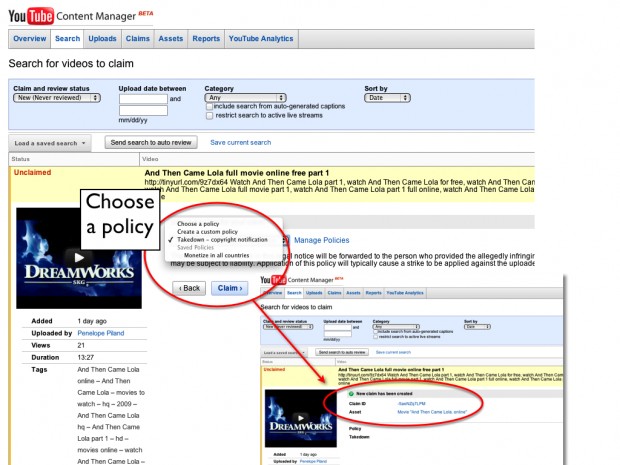Click the Back button
Viewport: 620px width, 465px height.
(189, 288)
